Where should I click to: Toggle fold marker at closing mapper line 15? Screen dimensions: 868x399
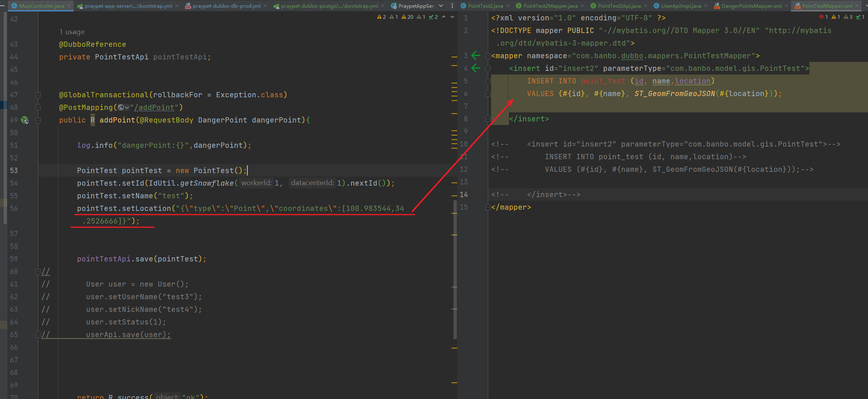[x=488, y=207]
